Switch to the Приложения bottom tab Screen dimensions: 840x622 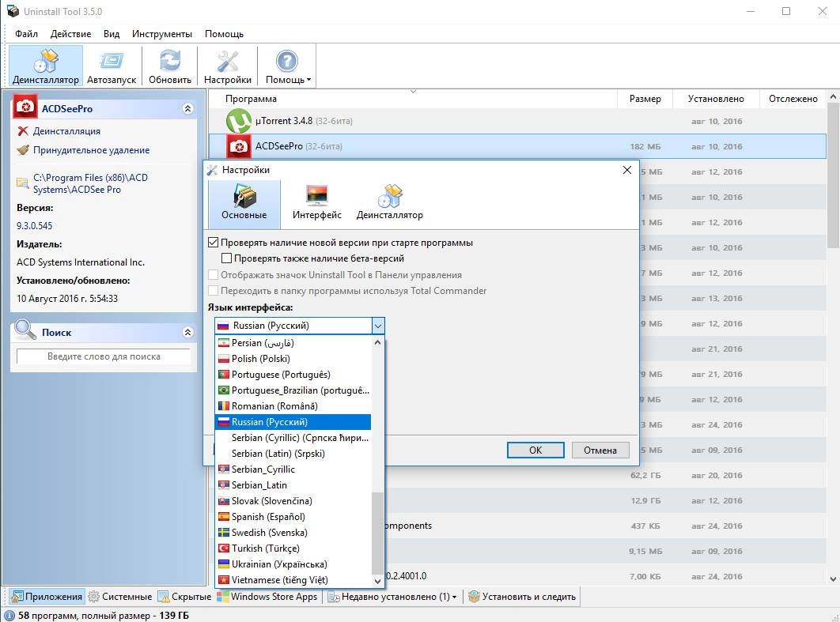(47, 596)
